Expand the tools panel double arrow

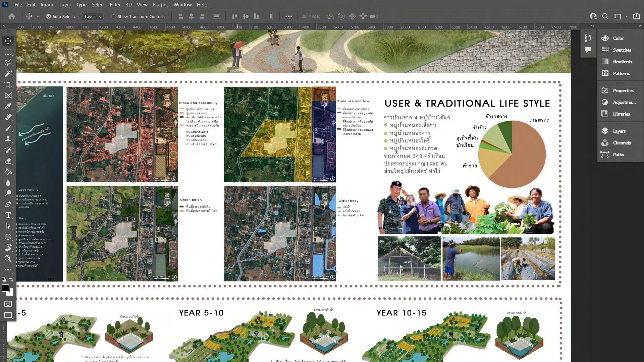pos(4,26)
